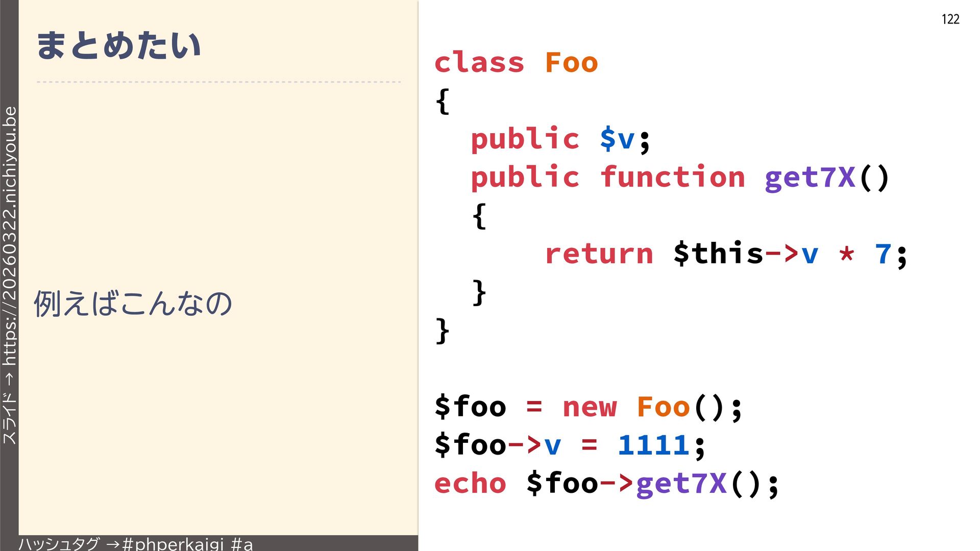The image size is (980, 551).
Task: Click $this in the return statement
Action: click(x=718, y=254)
